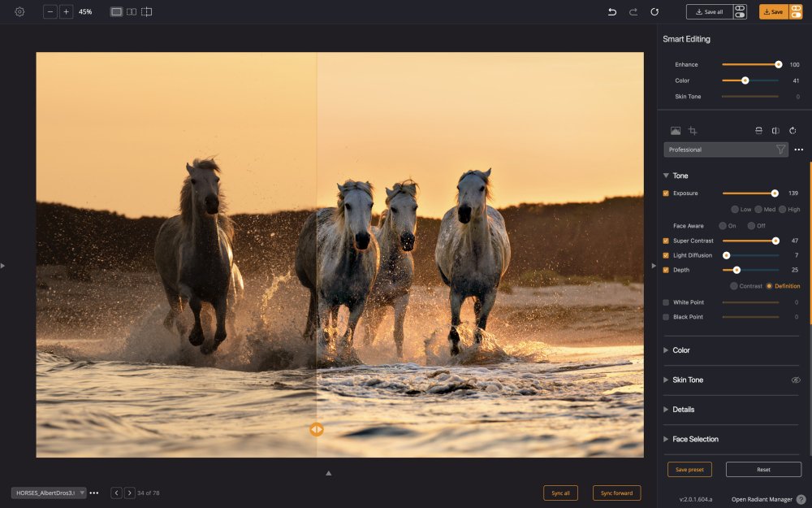The image size is (812, 508).
Task: Enable the Black Point checkbox
Action: (666, 317)
